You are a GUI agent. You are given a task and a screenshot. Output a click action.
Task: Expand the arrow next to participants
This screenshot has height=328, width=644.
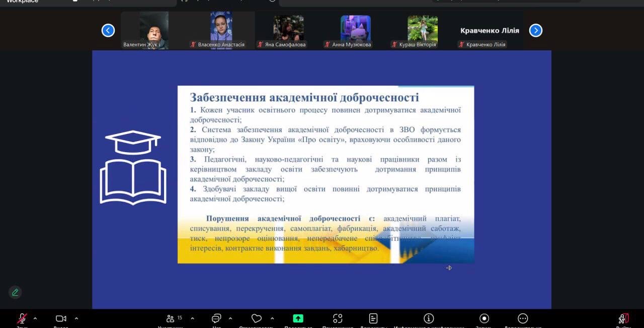[x=192, y=318]
